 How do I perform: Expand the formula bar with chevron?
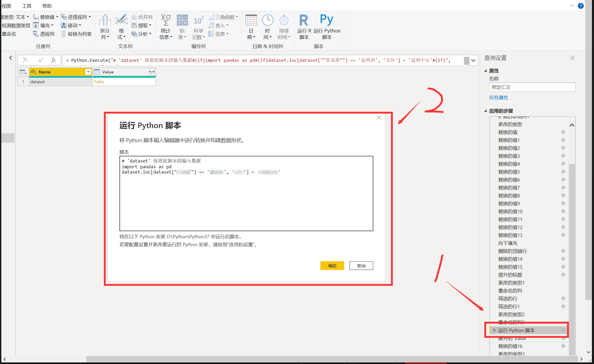pos(473,60)
